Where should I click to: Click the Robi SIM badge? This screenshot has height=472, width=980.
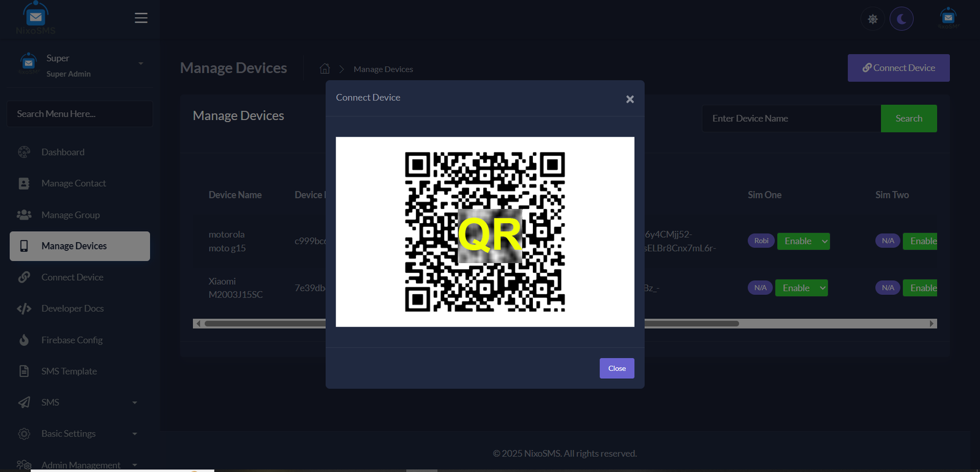pos(761,241)
